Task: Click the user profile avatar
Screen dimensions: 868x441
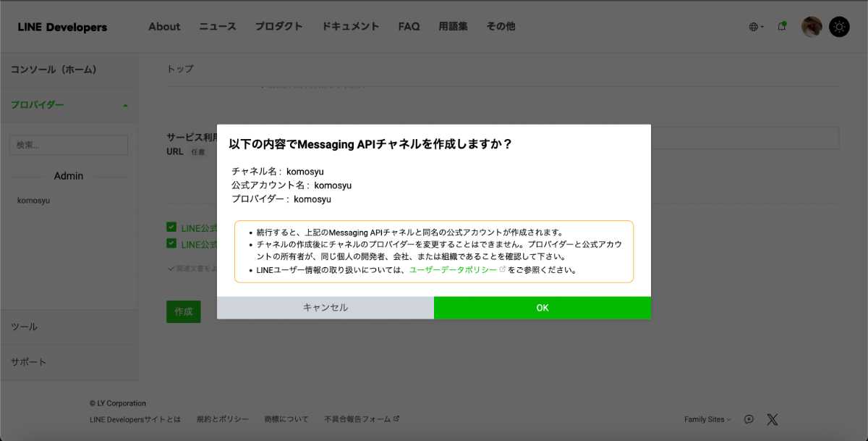Action: point(812,27)
